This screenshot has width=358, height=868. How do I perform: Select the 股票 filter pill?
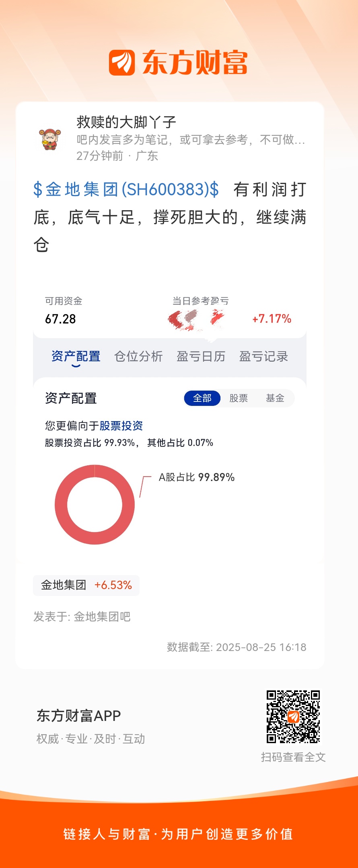(x=239, y=398)
